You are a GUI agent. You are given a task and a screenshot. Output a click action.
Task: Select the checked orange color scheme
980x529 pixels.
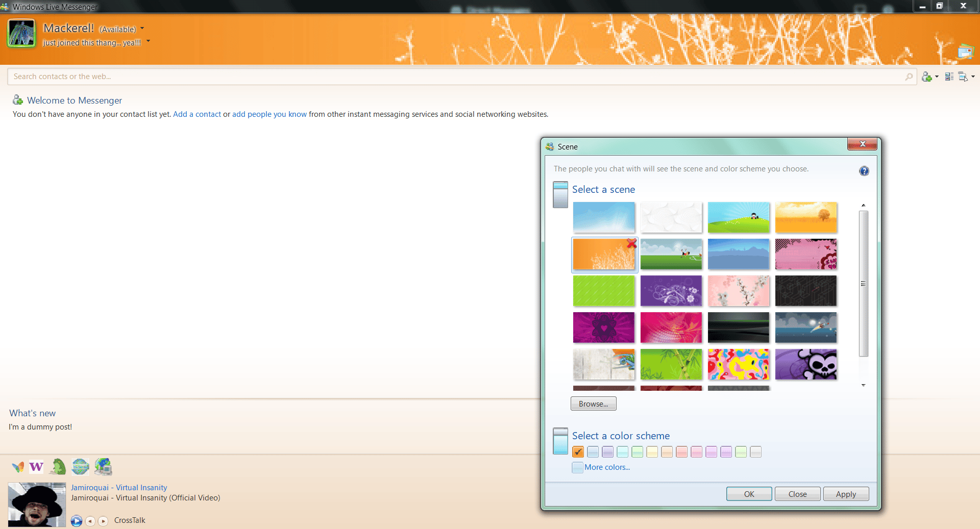click(578, 452)
